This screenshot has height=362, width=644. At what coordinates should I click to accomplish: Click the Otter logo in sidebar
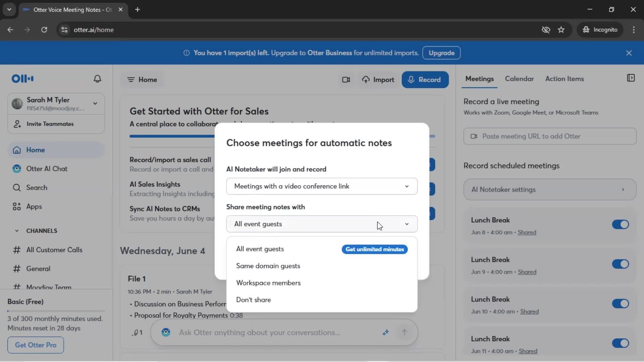(22, 79)
